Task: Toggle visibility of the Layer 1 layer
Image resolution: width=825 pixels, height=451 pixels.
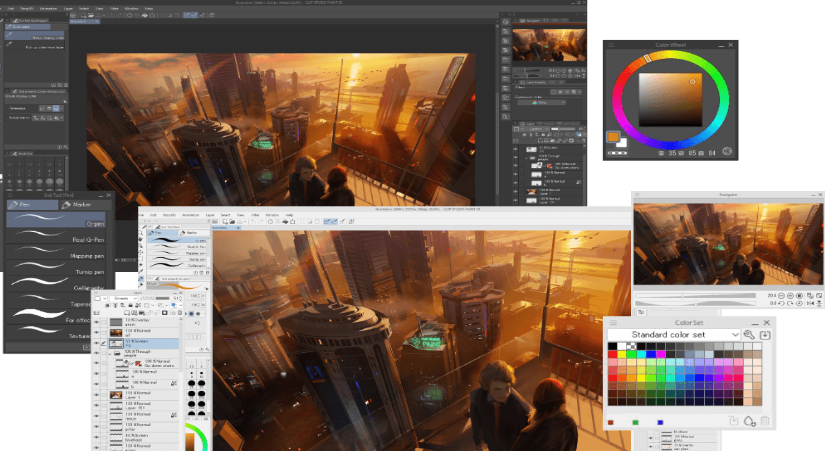Action: [96, 395]
